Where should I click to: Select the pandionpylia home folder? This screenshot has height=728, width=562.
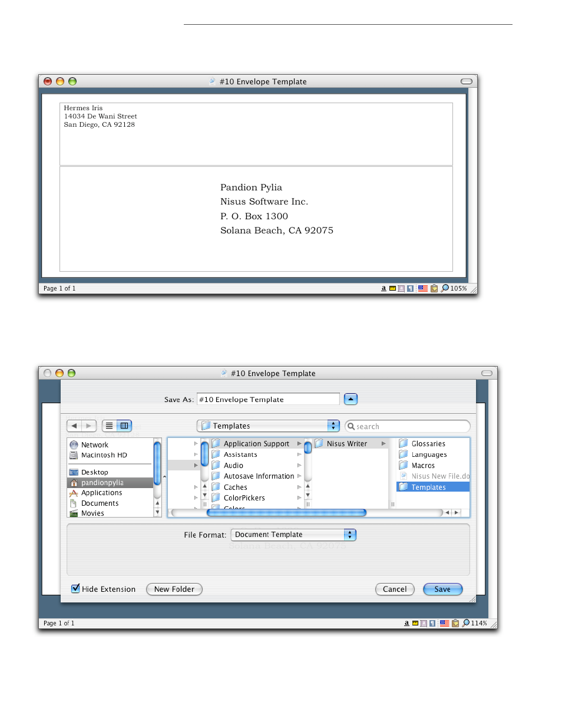(x=110, y=483)
